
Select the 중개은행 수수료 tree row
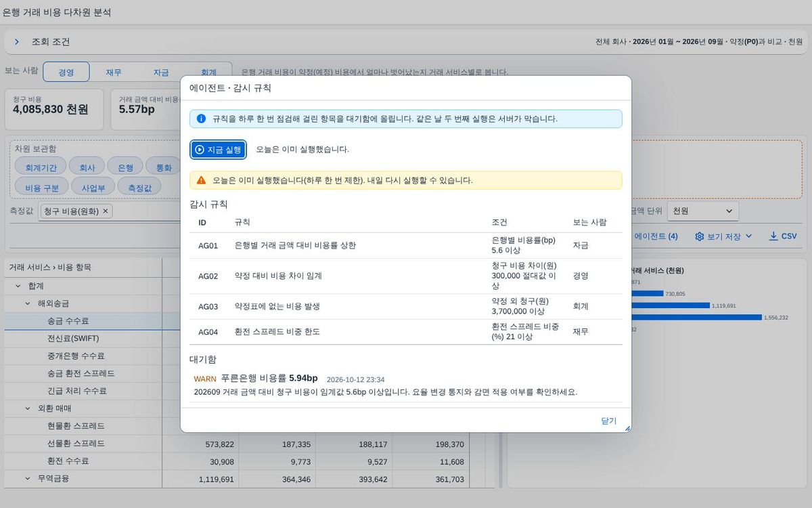pos(83,356)
